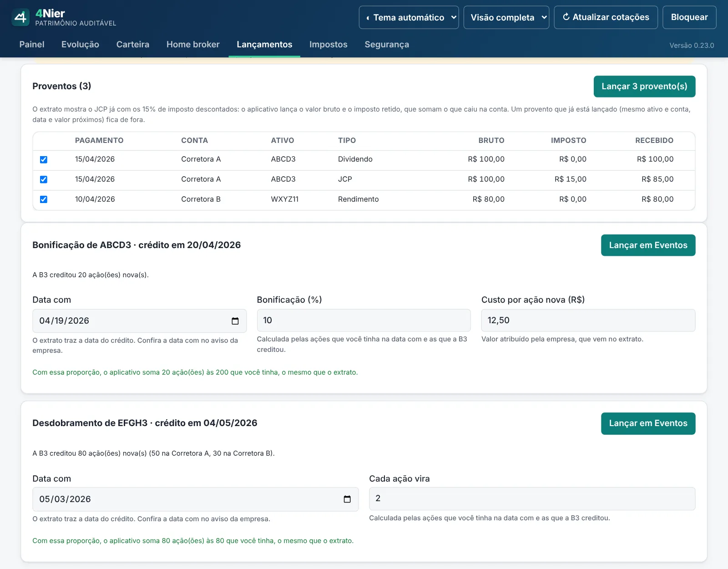
Task: Click Lançar em Eventos for EFGH3 desdobramento
Action: [648, 423]
